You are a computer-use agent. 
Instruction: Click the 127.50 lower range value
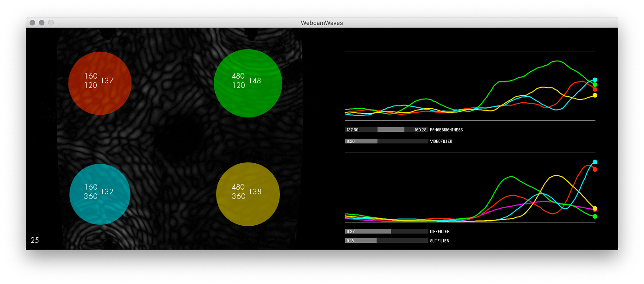353,130
